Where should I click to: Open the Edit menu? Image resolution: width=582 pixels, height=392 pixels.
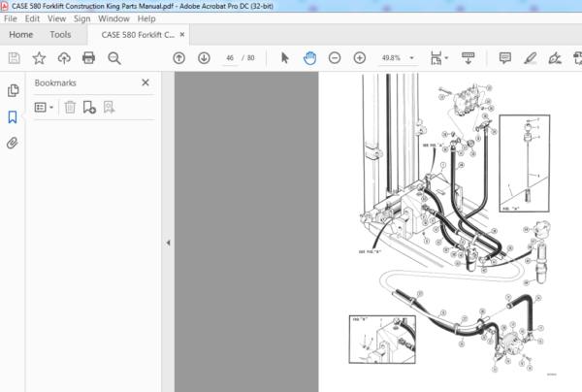click(x=32, y=18)
